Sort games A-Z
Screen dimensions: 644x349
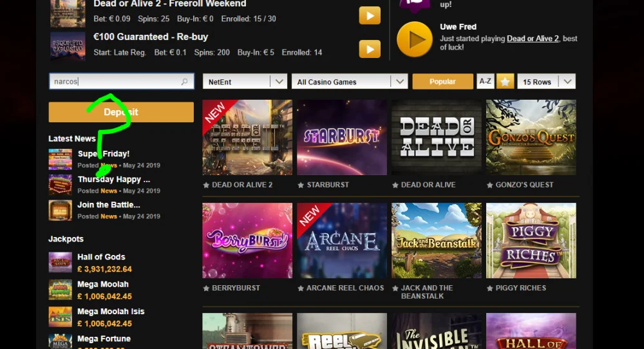[485, 81]
